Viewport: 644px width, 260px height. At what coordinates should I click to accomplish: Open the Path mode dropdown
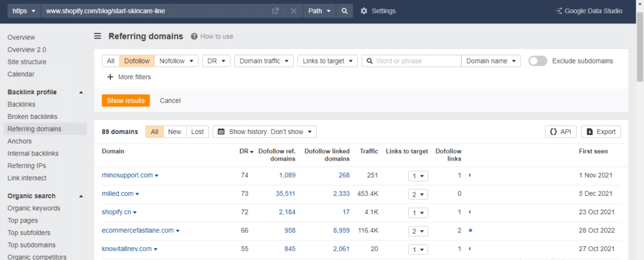pos(319,11)
